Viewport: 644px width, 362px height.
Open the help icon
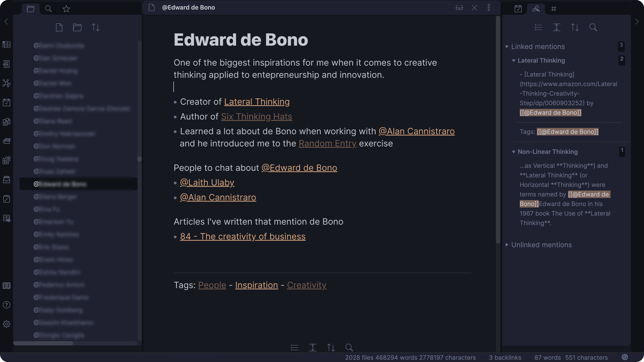pyautogui.click(x=6, y=305)
